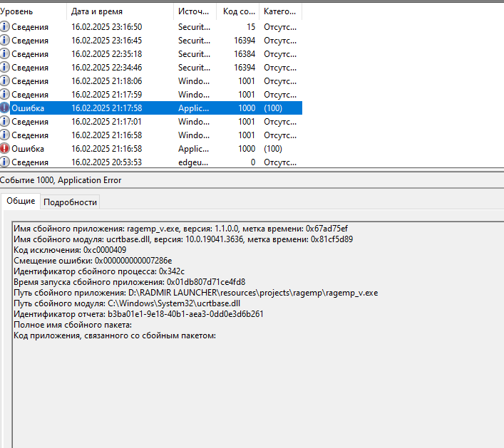504x448 pixels.
Task: Open the Подробности tab
Action: coord(70,202)
